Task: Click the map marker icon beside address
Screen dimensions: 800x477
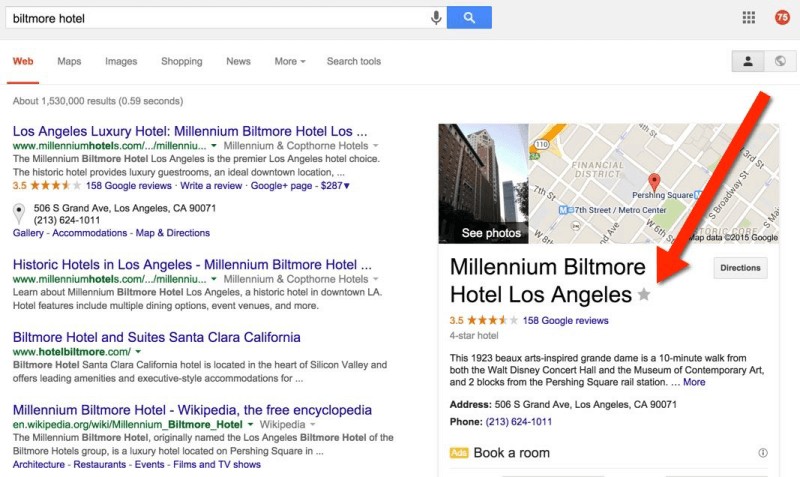Action: (19, 213)
